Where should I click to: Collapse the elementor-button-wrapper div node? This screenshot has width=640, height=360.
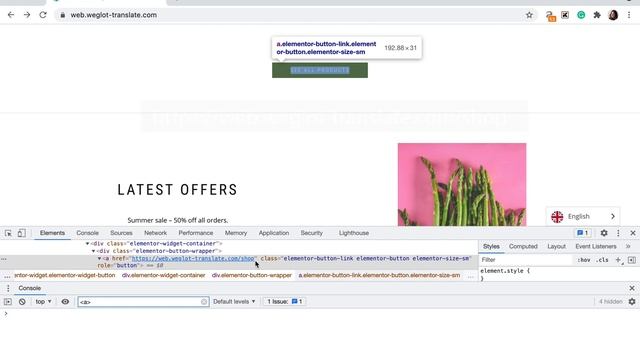click(x=93, y=251)
